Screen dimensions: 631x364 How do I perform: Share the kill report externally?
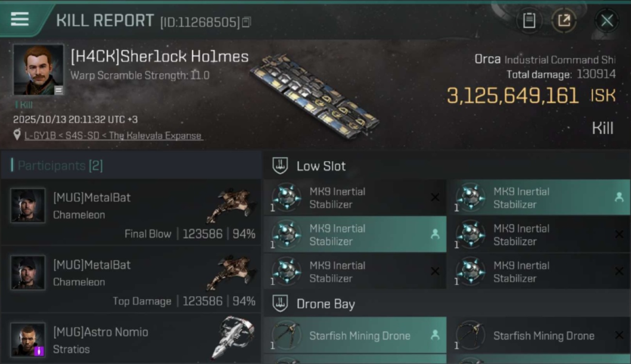click(564, 20)
